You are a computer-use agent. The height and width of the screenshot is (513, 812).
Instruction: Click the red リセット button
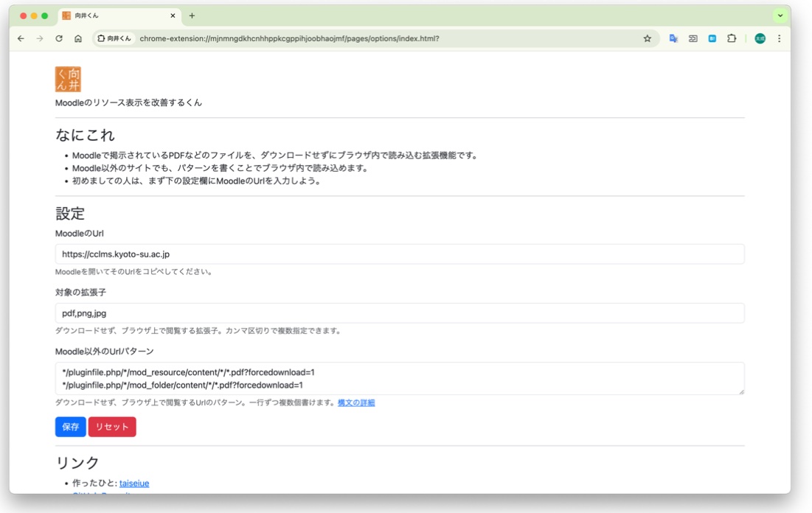tap(112, 427)
